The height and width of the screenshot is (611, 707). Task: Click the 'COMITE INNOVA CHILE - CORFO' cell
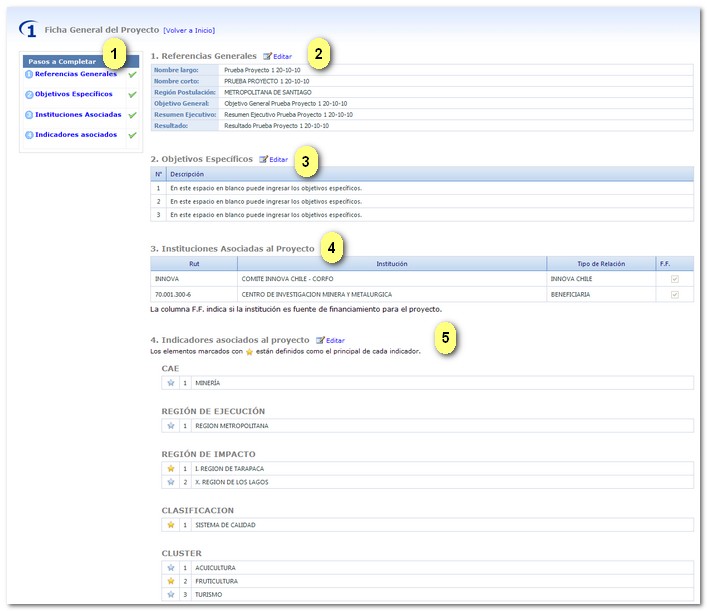tap(392, 279)
